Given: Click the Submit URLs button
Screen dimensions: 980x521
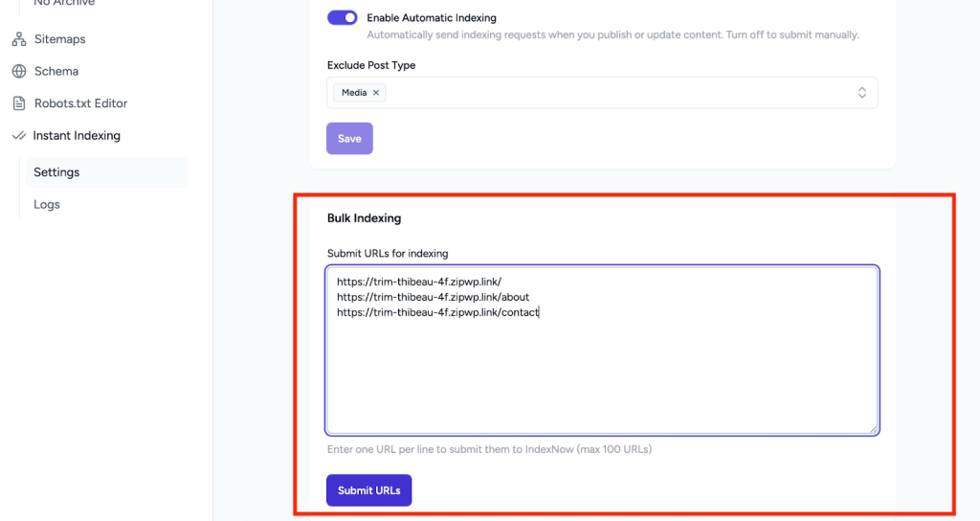Looking at the screenshot, I should [x=368, y=490].
